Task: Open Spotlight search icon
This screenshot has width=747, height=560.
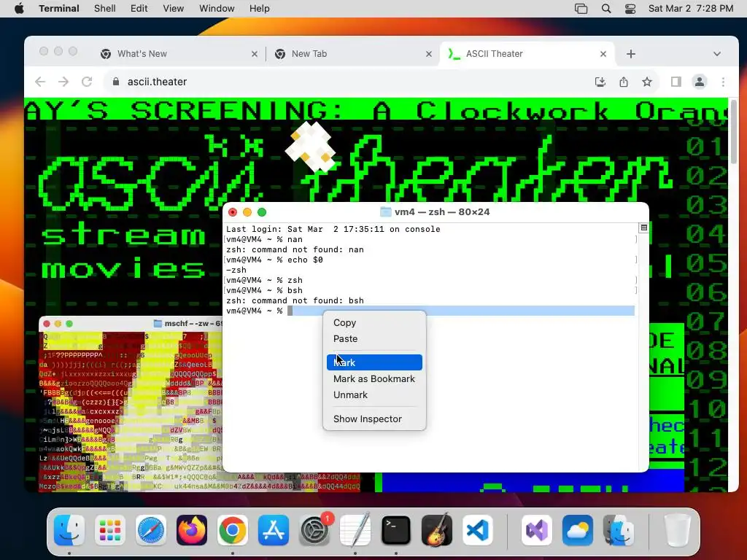Action: [x=606, y=9]
